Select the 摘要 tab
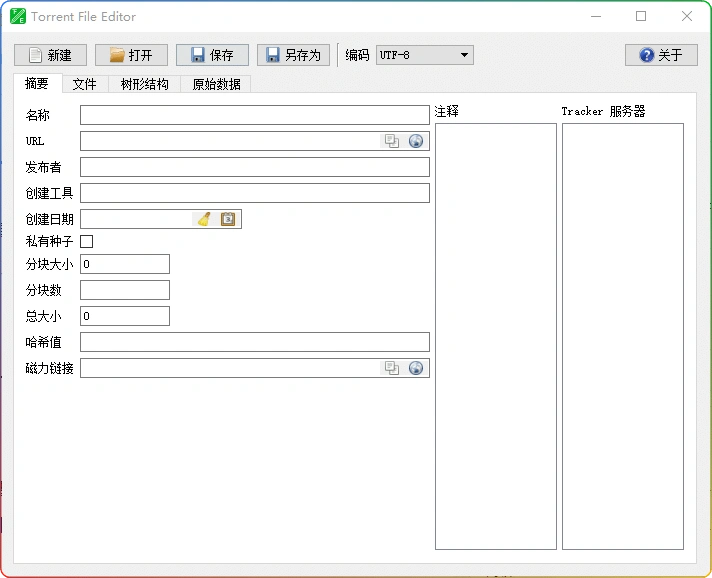The width and height of the screenshot is (712, 578). (37, 84)
